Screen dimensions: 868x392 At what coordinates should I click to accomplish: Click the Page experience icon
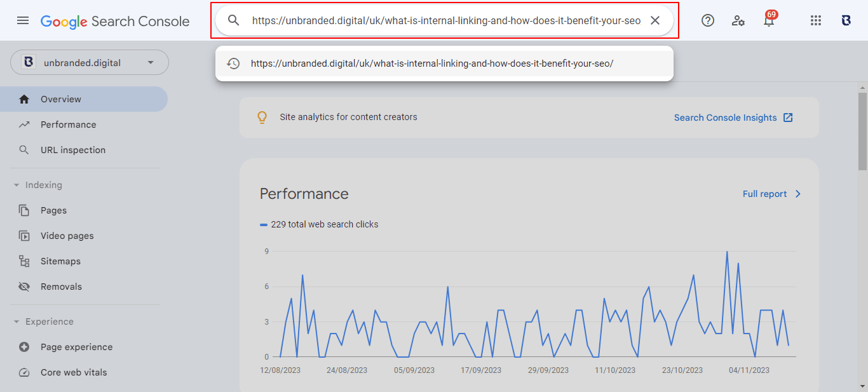[x=24, y=347]
